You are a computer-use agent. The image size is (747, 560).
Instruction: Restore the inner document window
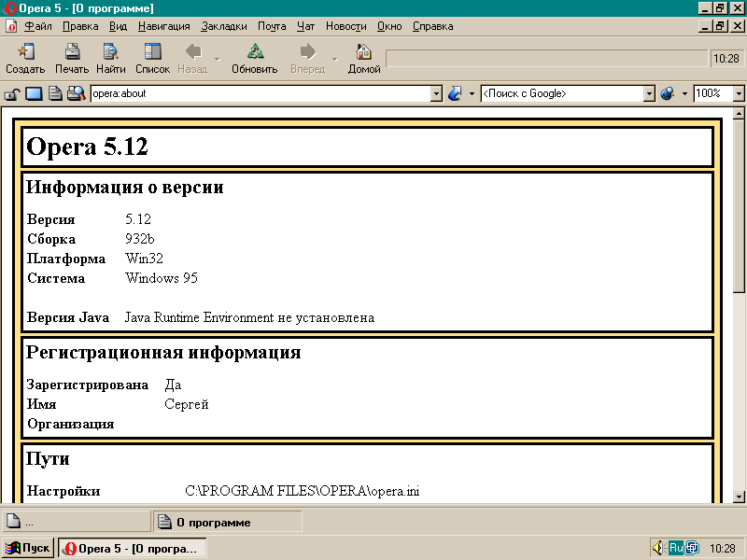click(x=720, y=26)
